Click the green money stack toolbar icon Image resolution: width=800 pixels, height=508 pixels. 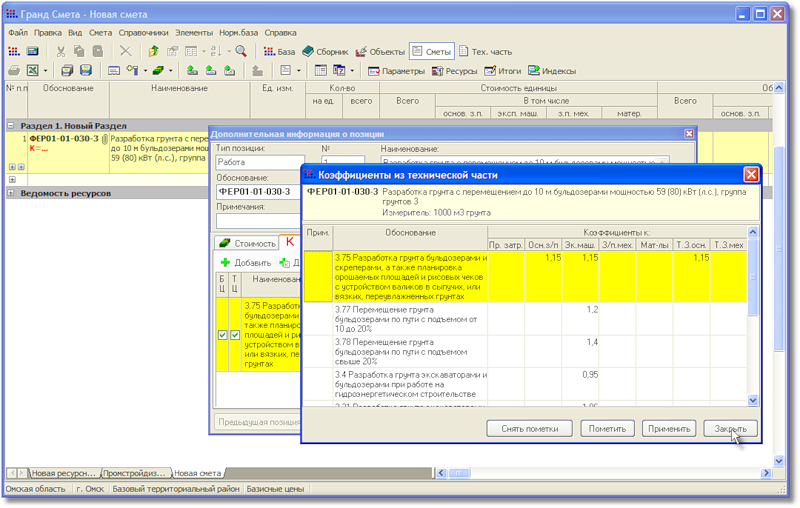[159, 71]
